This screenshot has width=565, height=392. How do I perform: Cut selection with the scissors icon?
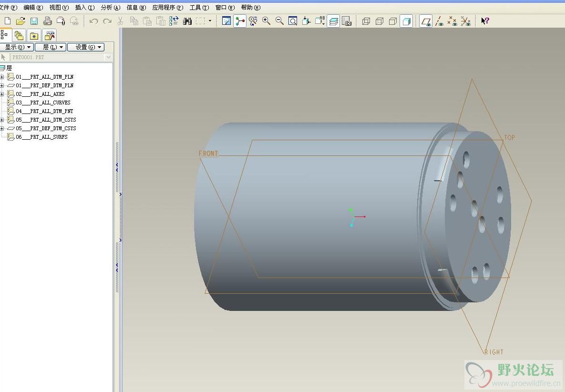pos(120,21)
